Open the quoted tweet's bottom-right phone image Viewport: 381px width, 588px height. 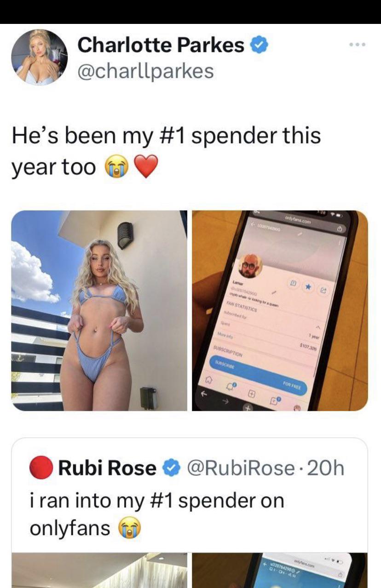tap(280, 570)
